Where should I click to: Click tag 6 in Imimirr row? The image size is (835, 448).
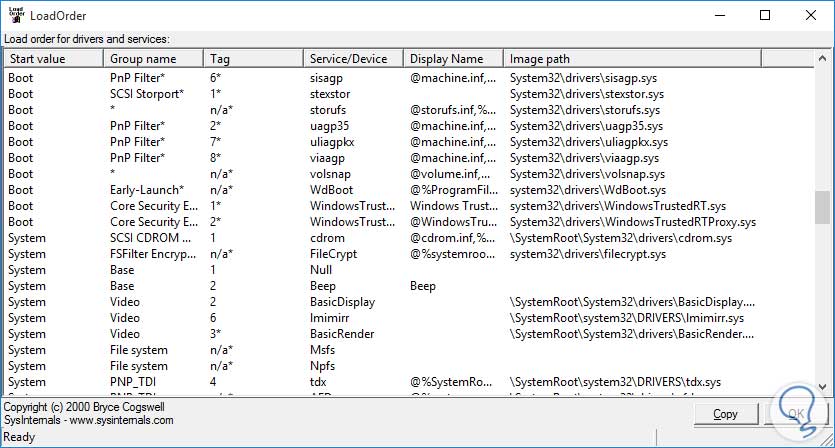pos(212,317)
